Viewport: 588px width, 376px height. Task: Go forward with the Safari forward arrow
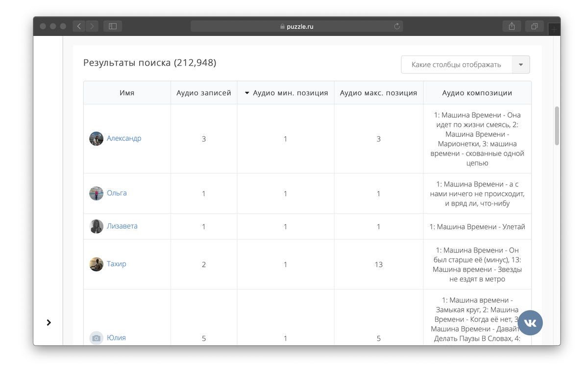92,26
